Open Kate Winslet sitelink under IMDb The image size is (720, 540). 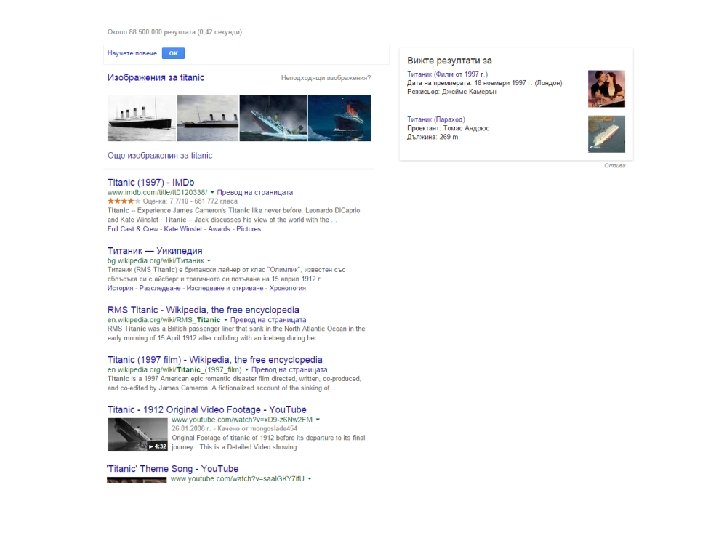[x=182, y=229]
